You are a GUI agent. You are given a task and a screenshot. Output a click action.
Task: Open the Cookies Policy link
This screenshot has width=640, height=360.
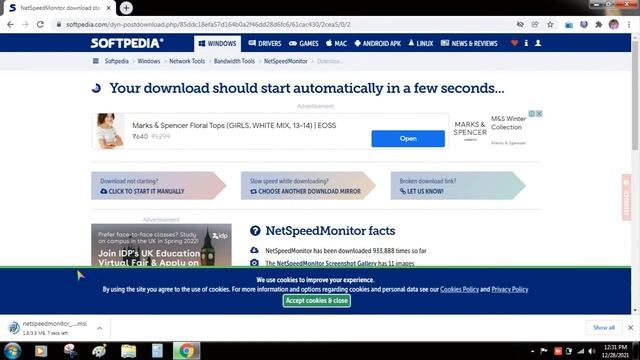[459, 289]
